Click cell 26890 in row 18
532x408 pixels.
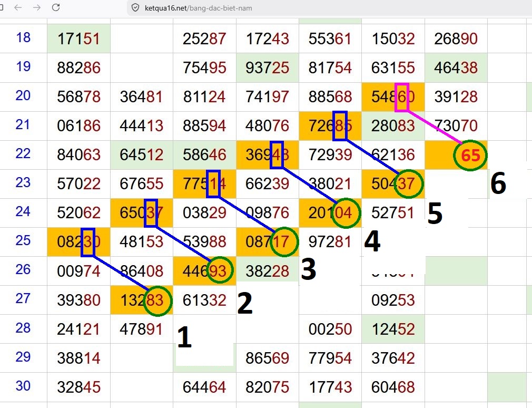click(x=456, y=38)
